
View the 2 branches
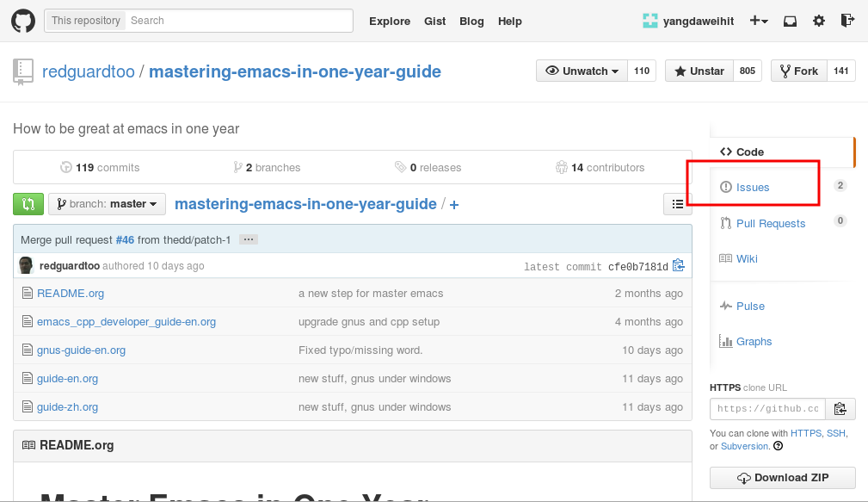267,167
